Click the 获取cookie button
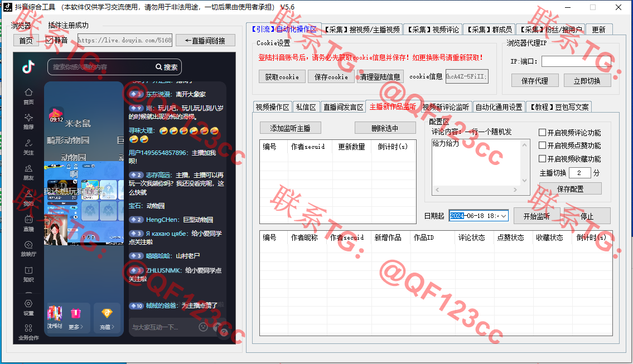The height and width of the screenshot is (364, 633). (282, 77)
